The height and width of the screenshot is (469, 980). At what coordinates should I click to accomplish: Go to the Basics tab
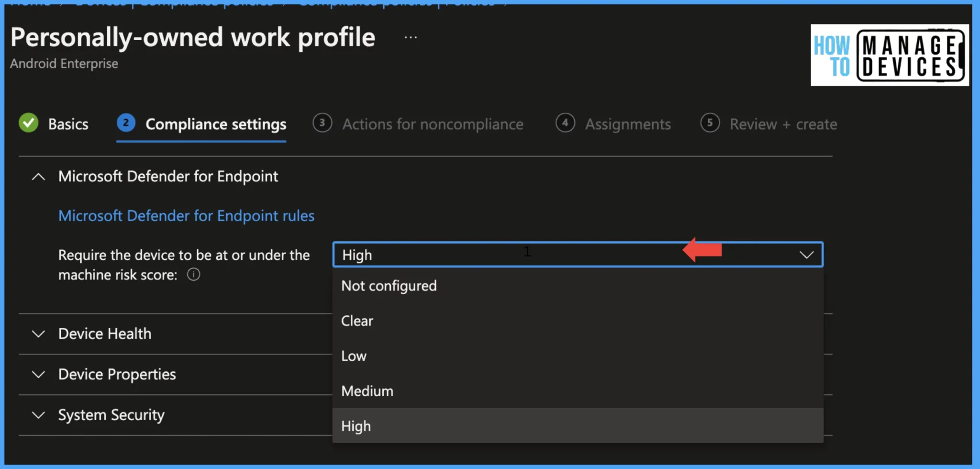point(68,124)
